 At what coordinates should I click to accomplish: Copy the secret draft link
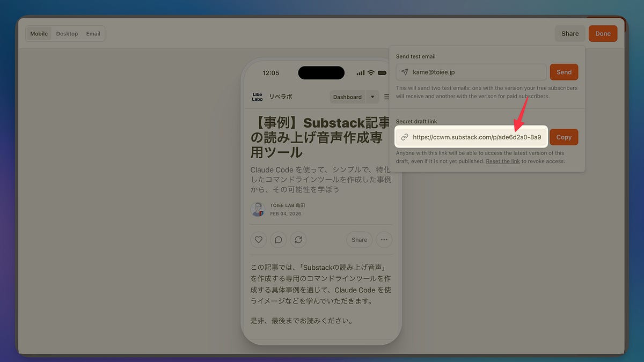click(x=563, y=137)
